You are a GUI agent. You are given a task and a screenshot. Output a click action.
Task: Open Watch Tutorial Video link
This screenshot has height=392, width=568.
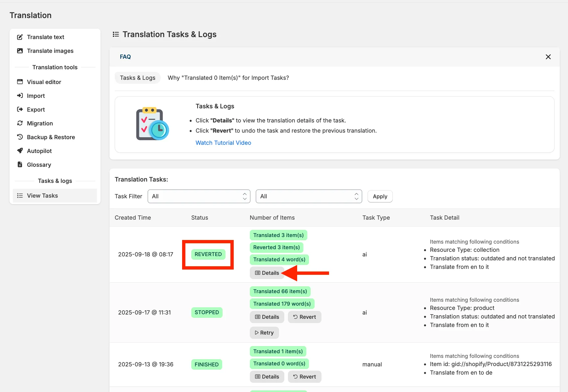pyautogui.click(x=223, y=143)
